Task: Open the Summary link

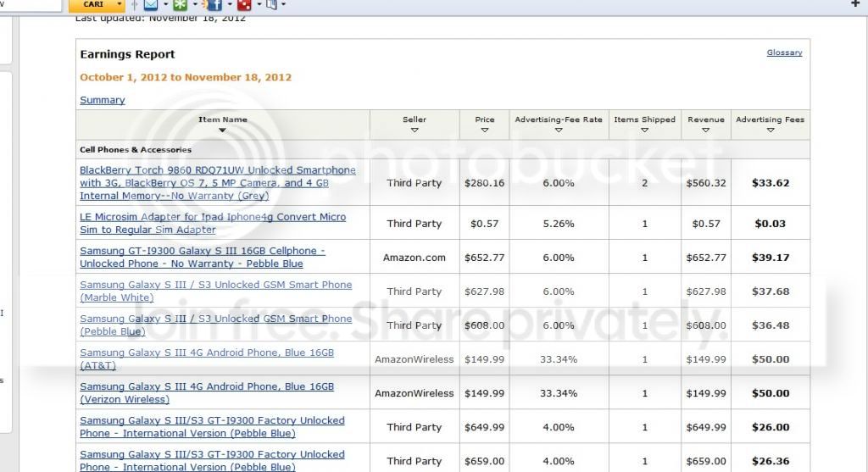Action: 103,100
